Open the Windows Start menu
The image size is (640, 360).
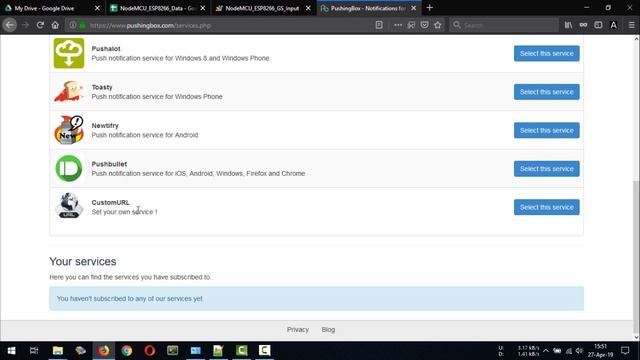[x=11, y=350]
